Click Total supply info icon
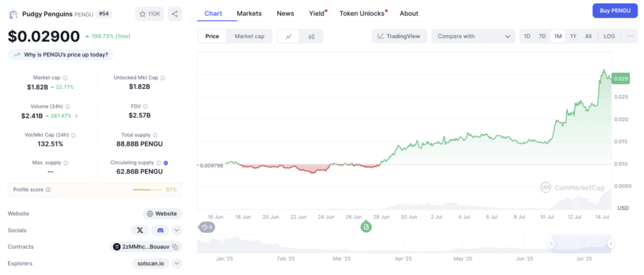Image resolution: width=644 pixels, height=275 pixels. [155, 135]
